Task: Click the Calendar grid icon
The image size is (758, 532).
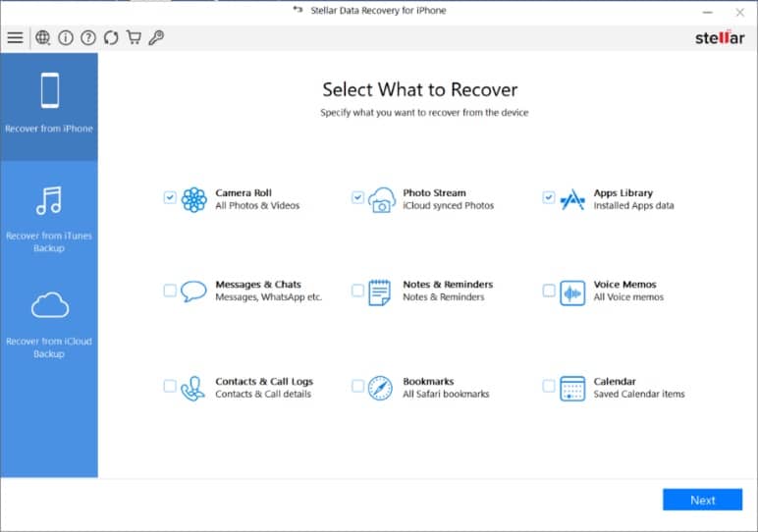Action: (572, 389)
